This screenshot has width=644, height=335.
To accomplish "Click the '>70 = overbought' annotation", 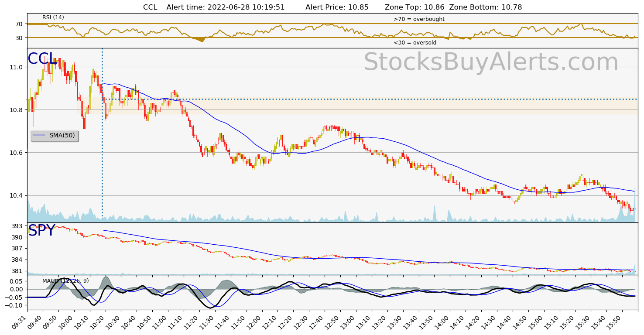I will point(419,19).
